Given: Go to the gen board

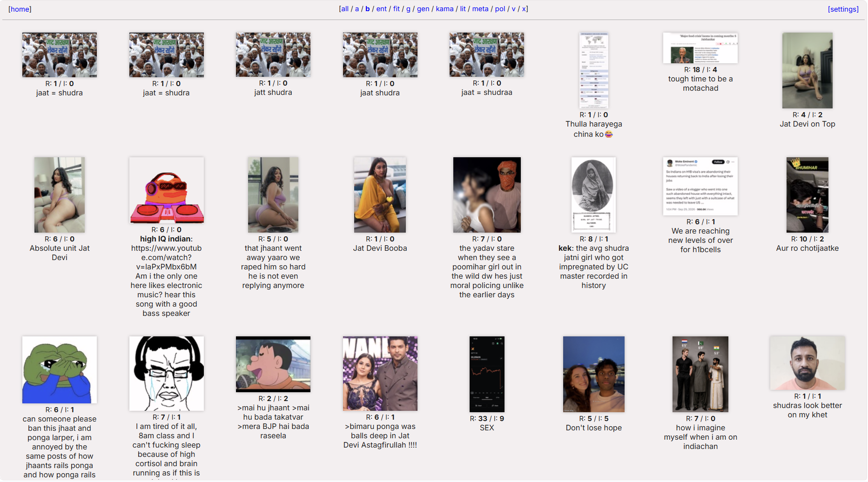Looking at the screenshot, I should pos(423,9).
